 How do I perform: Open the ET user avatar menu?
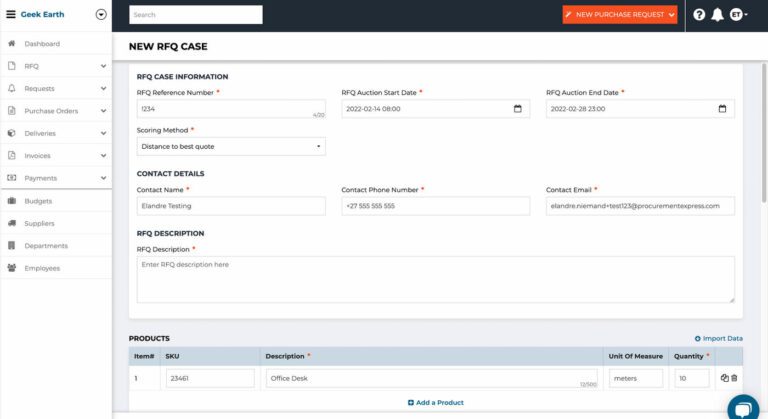pos(738,15)
